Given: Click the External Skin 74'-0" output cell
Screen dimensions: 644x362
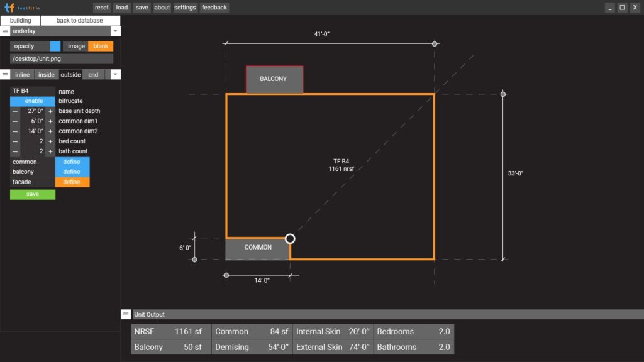Looking at the screenshot, I should pyautogui.click(x=333, y=347).
